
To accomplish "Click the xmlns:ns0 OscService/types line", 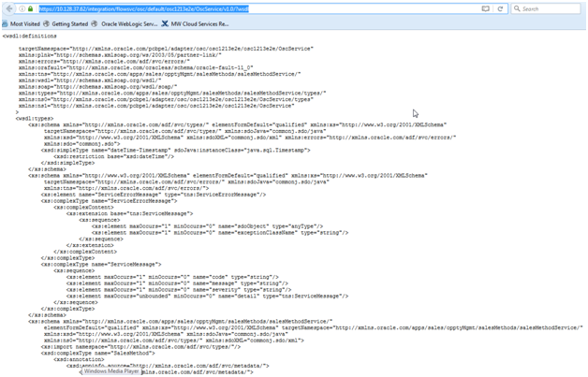I will click(166, 99).
